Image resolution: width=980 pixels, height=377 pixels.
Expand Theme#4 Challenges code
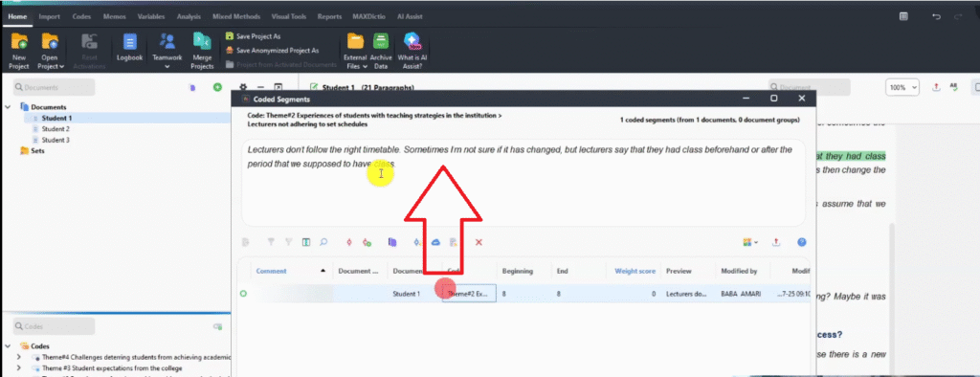pos(19,357)
